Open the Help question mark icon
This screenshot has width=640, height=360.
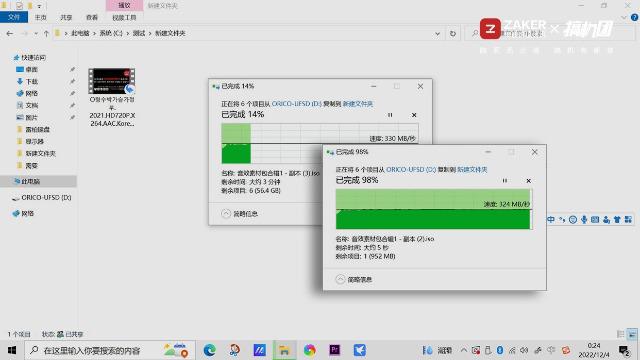(634, 18)
